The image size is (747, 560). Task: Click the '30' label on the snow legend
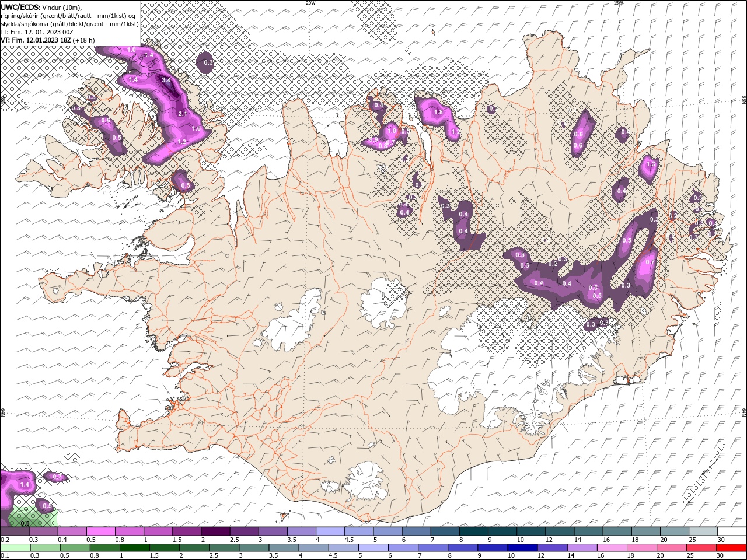pyautogui.click(x=721, y=540)
